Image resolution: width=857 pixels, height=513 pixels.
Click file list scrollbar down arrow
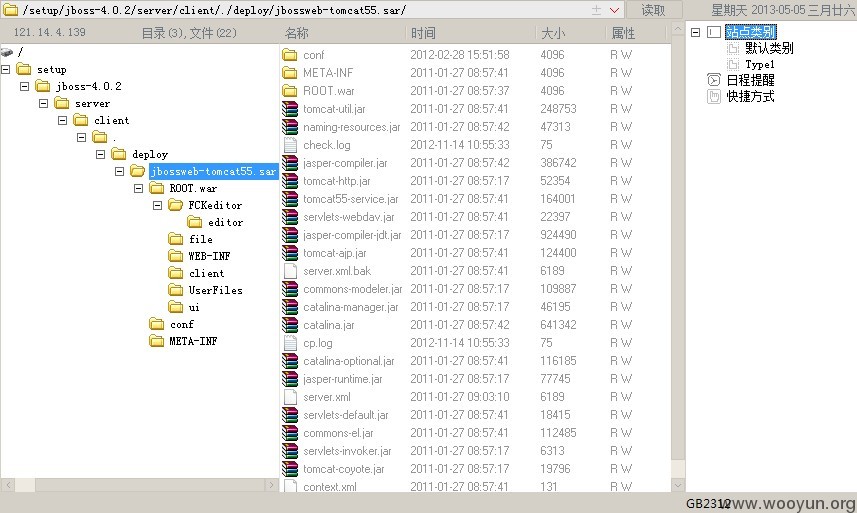click(x=678, y=485)
